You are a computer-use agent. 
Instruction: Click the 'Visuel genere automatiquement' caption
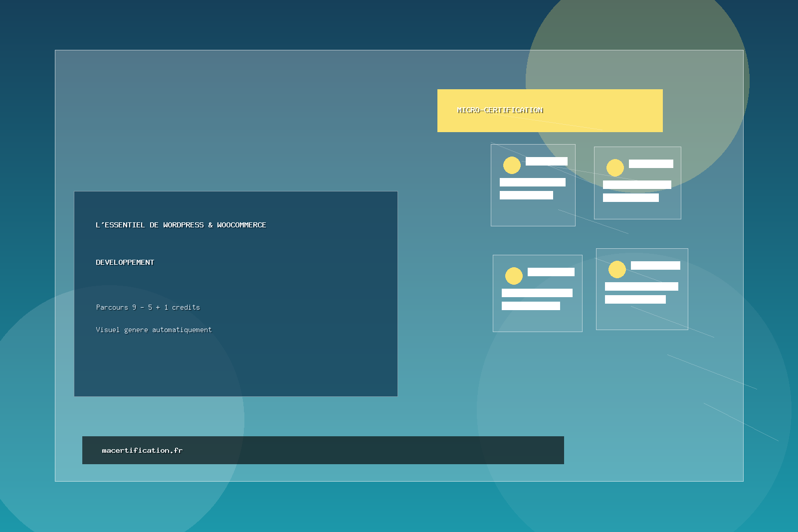tap(154, 330)
